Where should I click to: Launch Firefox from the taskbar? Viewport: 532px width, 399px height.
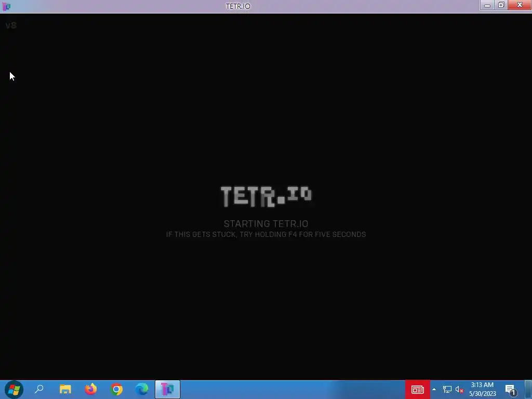90,389
